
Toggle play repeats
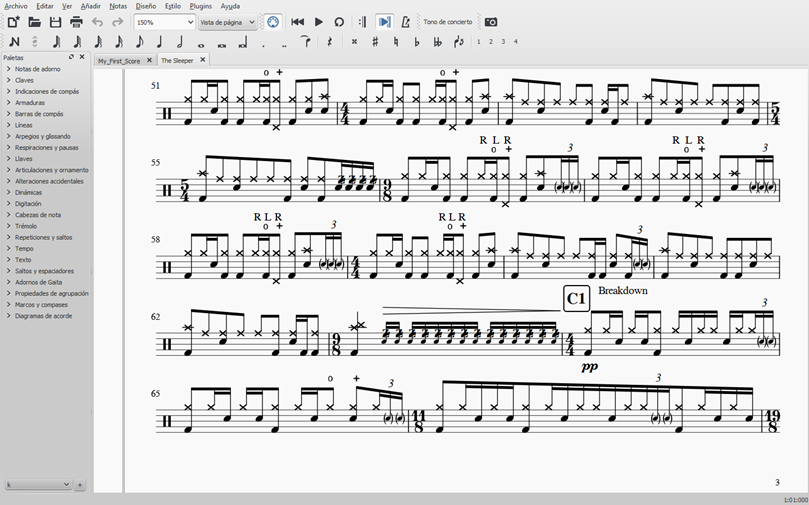[363, 22]
